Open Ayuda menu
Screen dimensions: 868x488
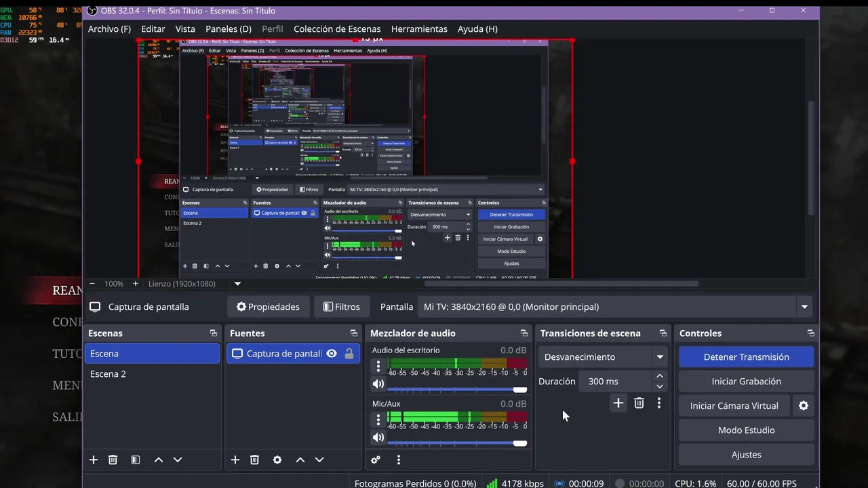point(477,29)
